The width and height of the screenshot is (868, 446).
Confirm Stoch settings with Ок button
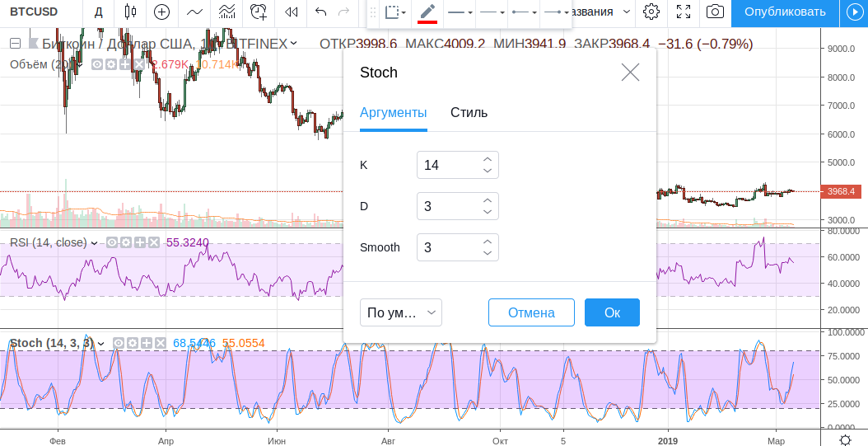[x=612, y=312]
